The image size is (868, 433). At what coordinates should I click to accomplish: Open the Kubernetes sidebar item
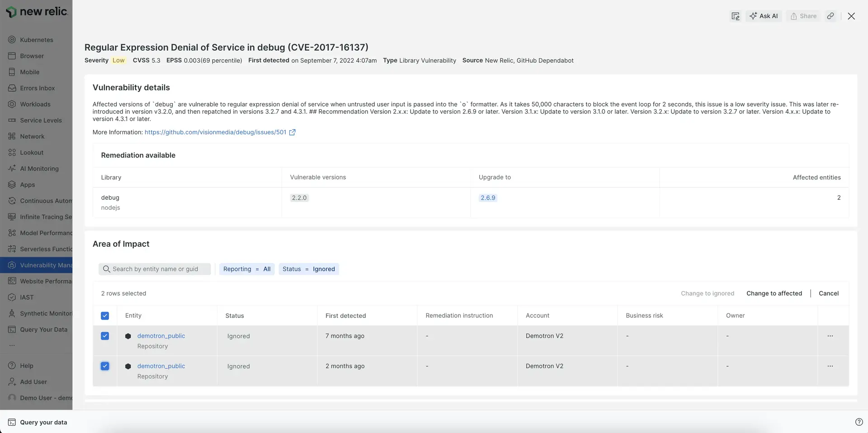[36, 40]
